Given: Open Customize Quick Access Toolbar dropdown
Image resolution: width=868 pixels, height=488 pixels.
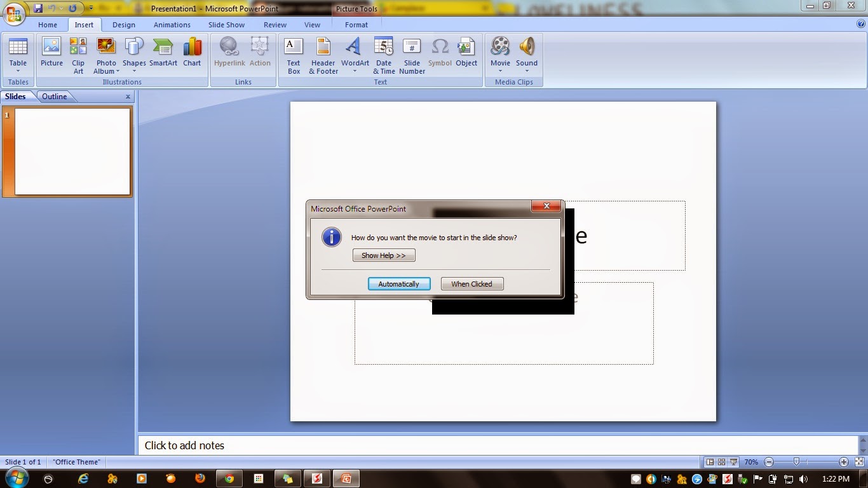Looking at the screenshot, I should pos(91,8).
